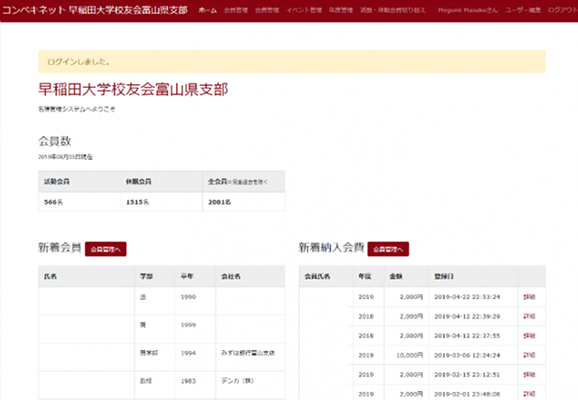Click the 新着納入会費 section heading
The width and height of the screenshot is (578, 400).
(331, 247)
